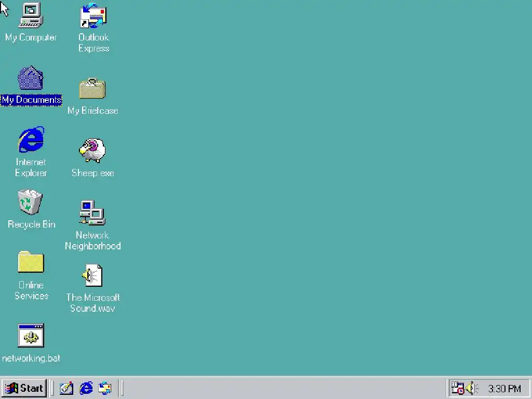Select the My Briefcase icon
Image resolution: width=532 pixels, height=399 pixels.
[x=92, y=88]
